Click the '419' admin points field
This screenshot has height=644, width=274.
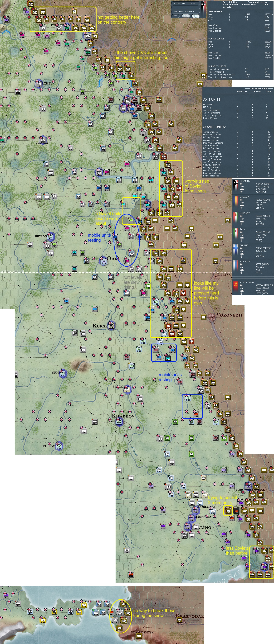(176, 16)
